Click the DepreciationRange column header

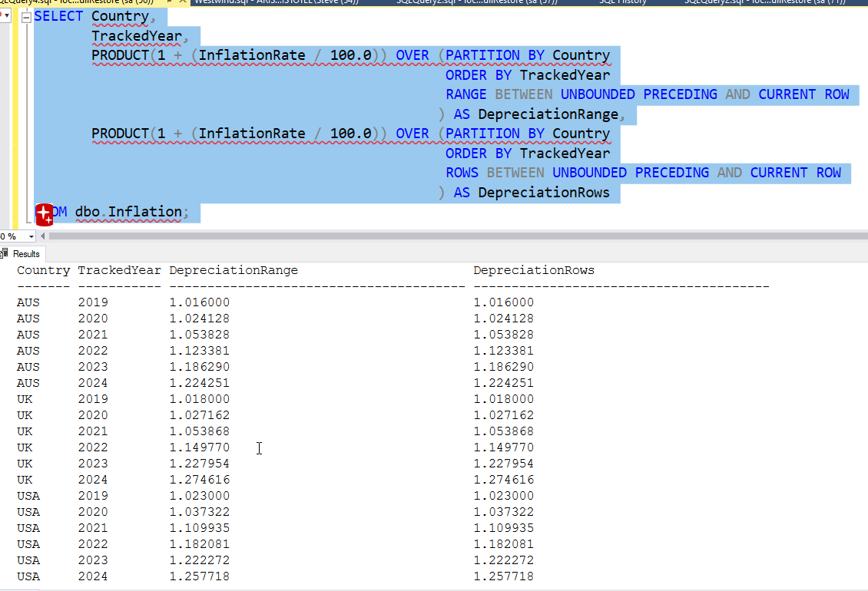[233, 271]
